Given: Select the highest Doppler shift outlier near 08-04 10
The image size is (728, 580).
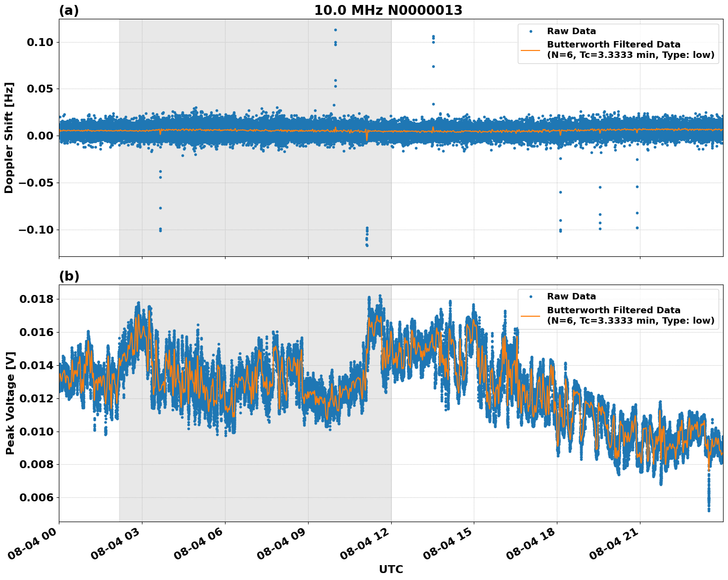Looking at the screenshot, I should click(x=335, y=29).
